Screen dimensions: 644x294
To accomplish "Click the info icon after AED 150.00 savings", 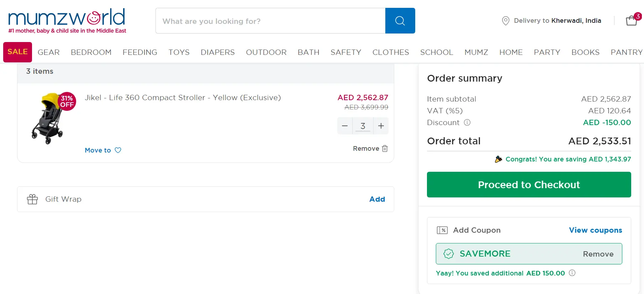I will (572, 273).
